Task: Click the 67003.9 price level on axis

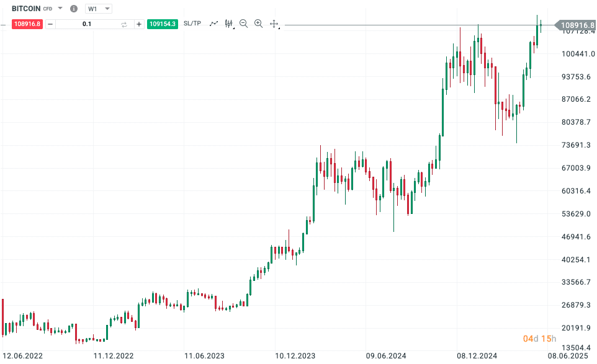Action: [x=576, y=167]
